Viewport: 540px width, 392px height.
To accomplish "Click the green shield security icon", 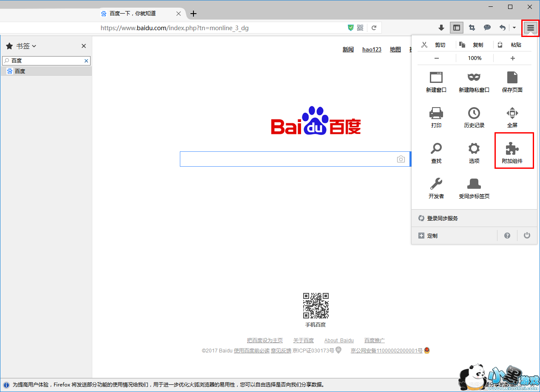I will click(x=351, y=28).
